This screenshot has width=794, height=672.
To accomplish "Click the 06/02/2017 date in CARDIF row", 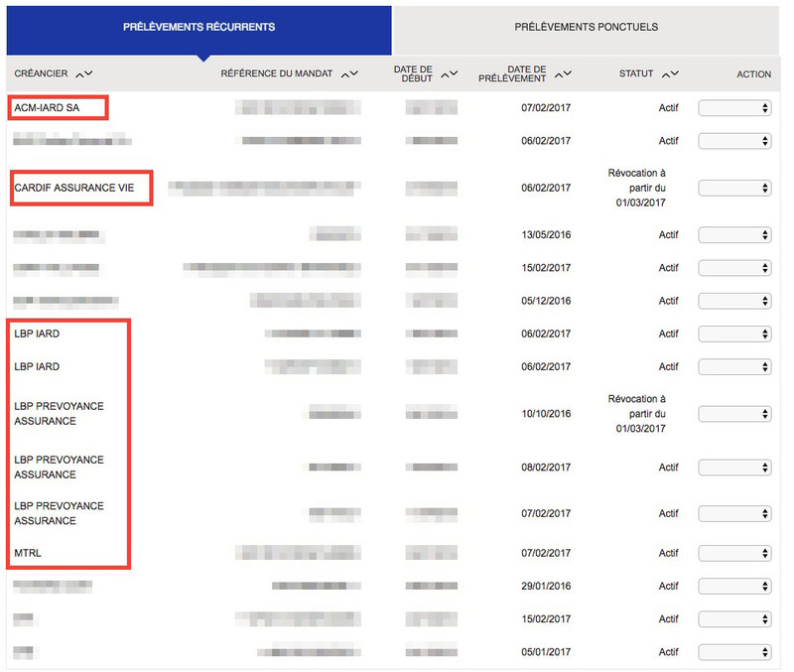I will (x=546, y=188).
